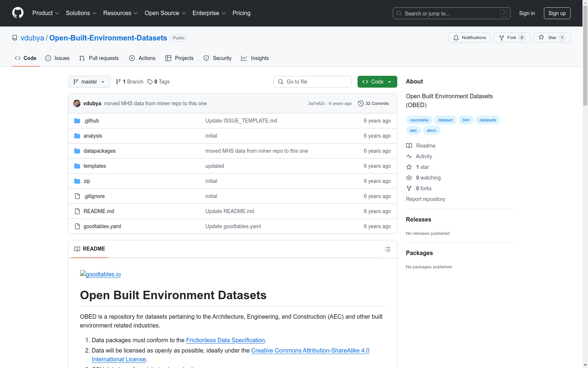
Task: Click Report repository
Action: pos(426,199)
